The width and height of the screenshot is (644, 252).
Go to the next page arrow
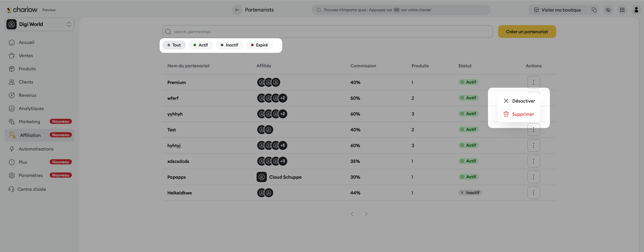366,214
